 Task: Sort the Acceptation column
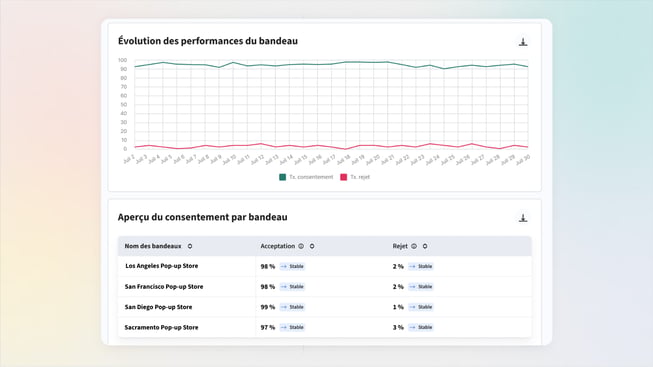pyautogui.click(x=312, y=246)
